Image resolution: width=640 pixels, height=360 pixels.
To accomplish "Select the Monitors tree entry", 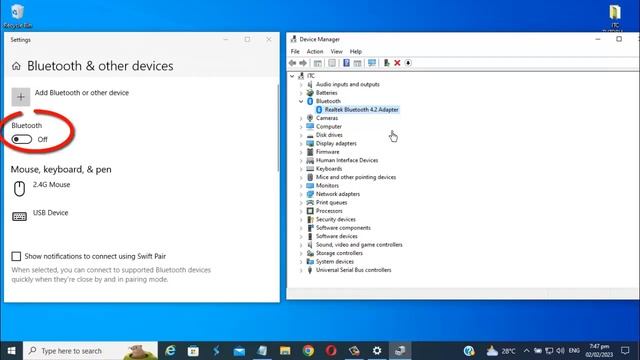I will 327,186.
